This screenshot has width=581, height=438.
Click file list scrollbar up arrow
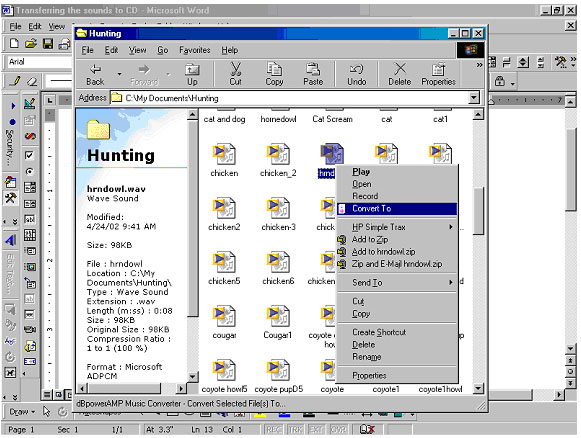pos(478,115)
